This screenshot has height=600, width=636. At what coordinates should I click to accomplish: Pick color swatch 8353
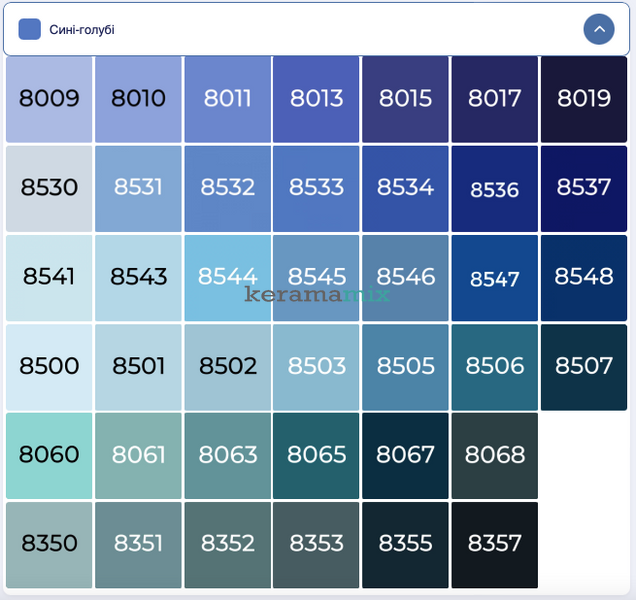316,545
